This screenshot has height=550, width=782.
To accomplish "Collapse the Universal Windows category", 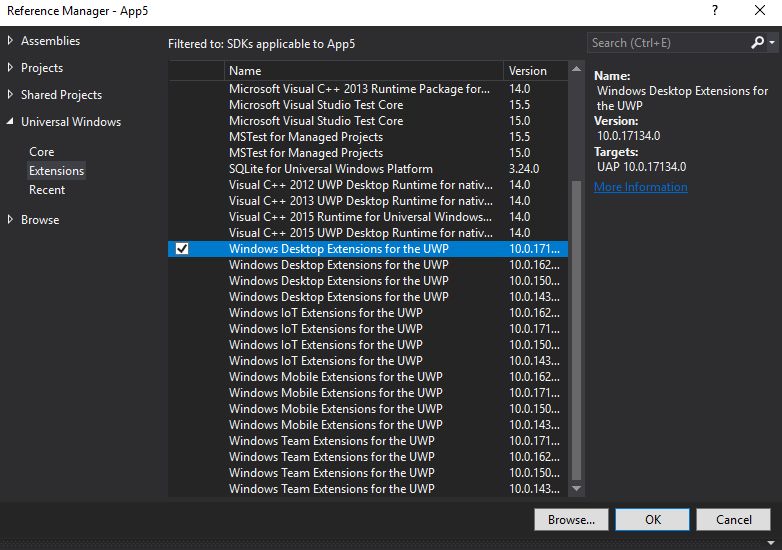I will pyautogui.click(x=10, y=121).
